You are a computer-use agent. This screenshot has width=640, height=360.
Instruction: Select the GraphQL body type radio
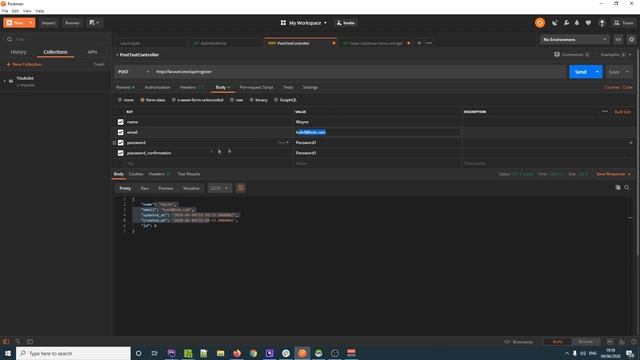[276, 100]
